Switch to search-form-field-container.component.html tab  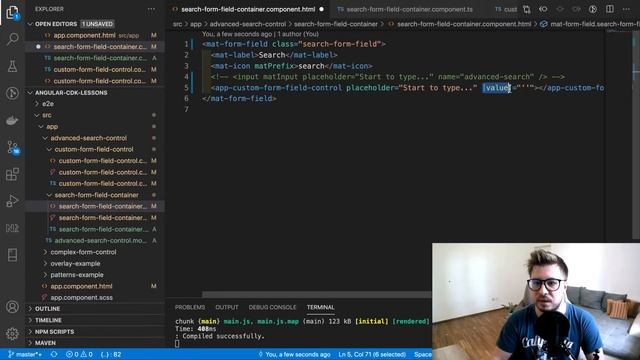pos(248,9)
